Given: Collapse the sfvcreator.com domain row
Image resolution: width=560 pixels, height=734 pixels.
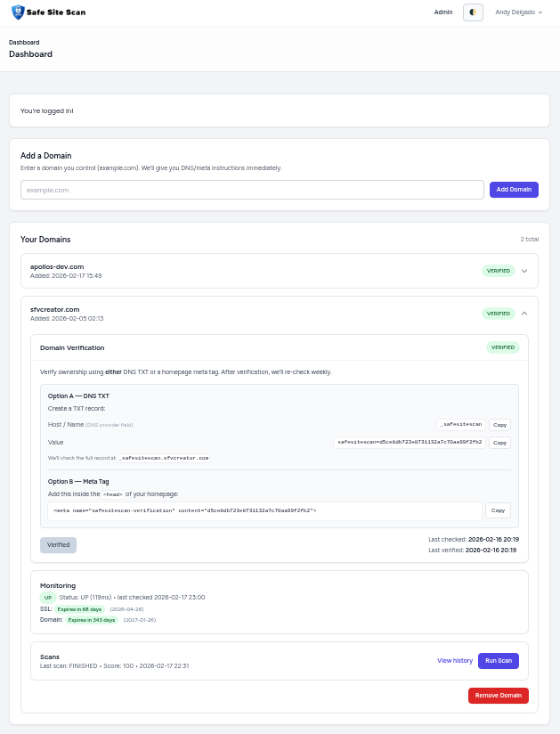Looking at the screenshot, I should tap(524, 314).
